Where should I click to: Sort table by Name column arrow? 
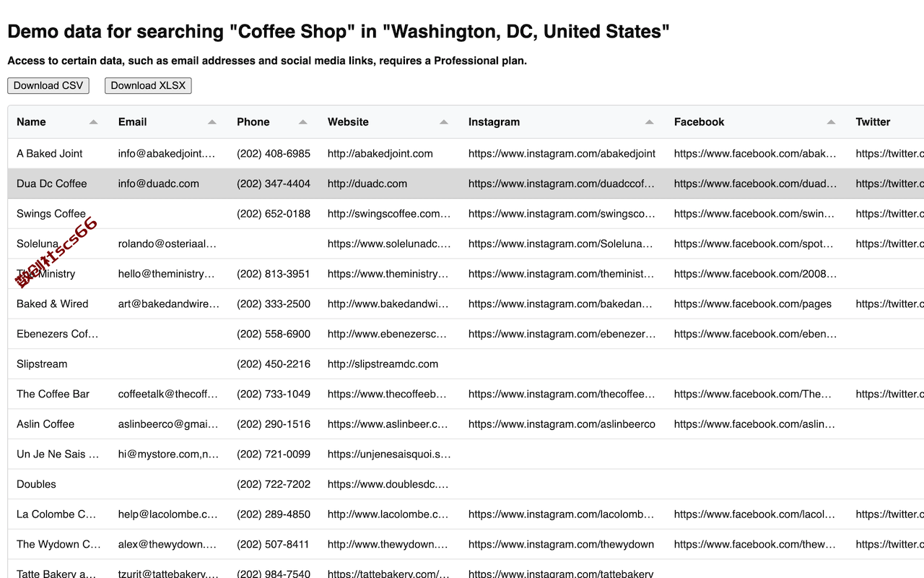[93, 122]
